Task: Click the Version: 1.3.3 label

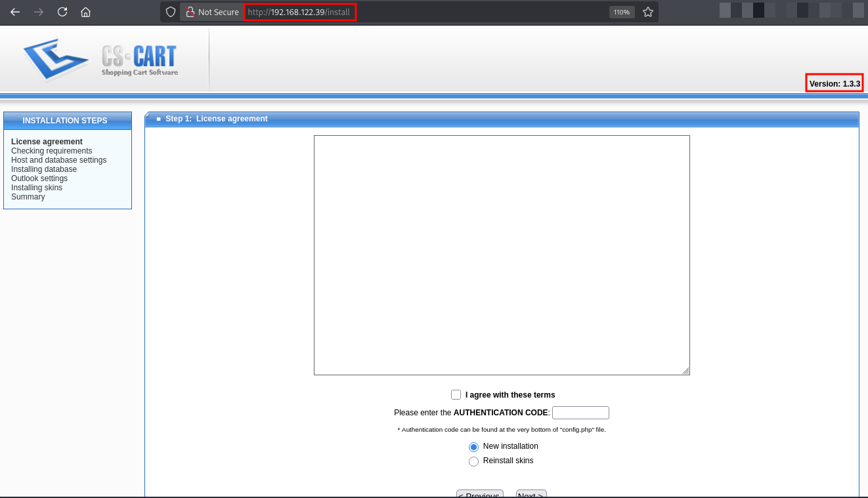Action: point(835,84)
